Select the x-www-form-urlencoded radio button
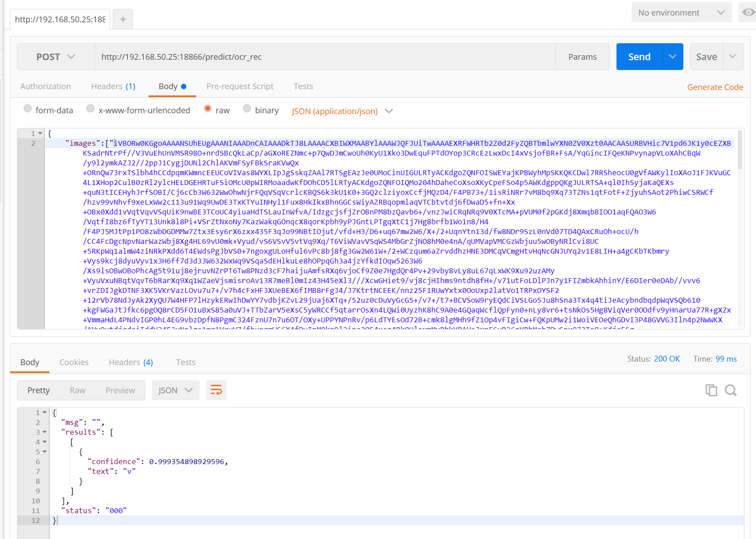Image resolution: width=756 pixels, height=539 pixels. click(90, 108)
